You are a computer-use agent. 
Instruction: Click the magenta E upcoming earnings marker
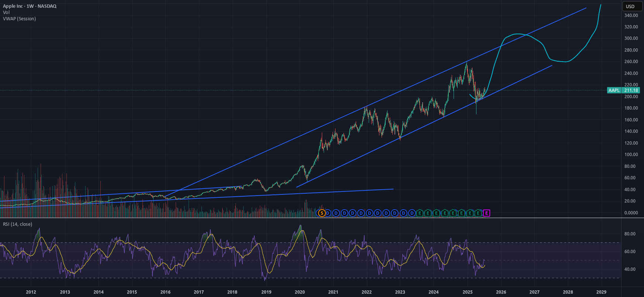[x=486, y=213]
